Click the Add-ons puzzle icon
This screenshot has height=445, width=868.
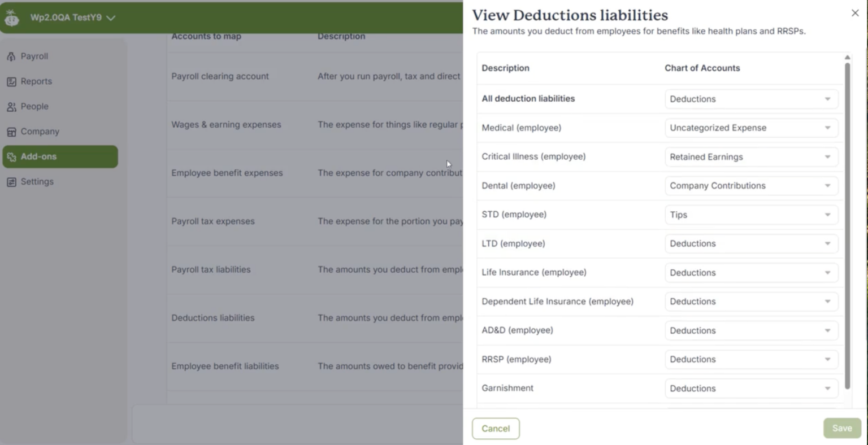(x=12, y=156)
